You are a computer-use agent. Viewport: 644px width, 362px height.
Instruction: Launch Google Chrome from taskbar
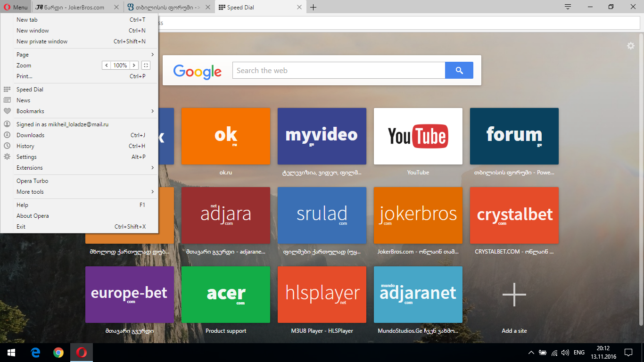tap(58, 353)
